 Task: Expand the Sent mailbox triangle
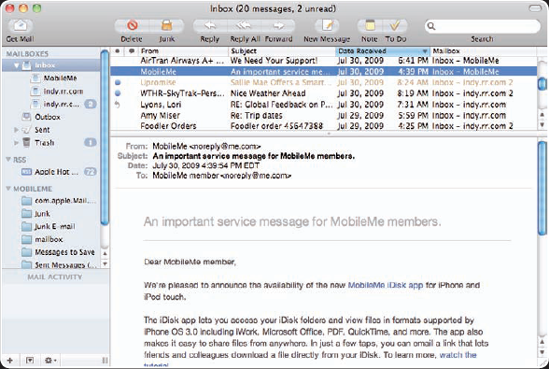(x=16, y=130)
